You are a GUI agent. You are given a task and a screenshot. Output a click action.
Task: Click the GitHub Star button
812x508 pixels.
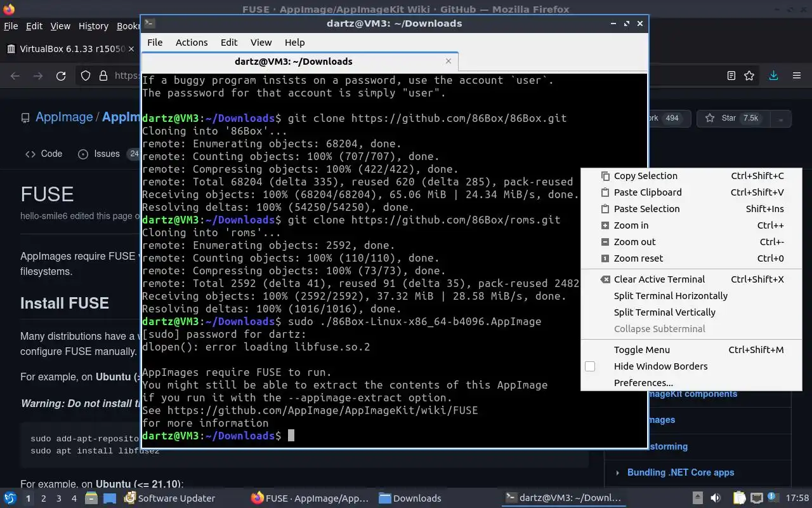(733, 118)
